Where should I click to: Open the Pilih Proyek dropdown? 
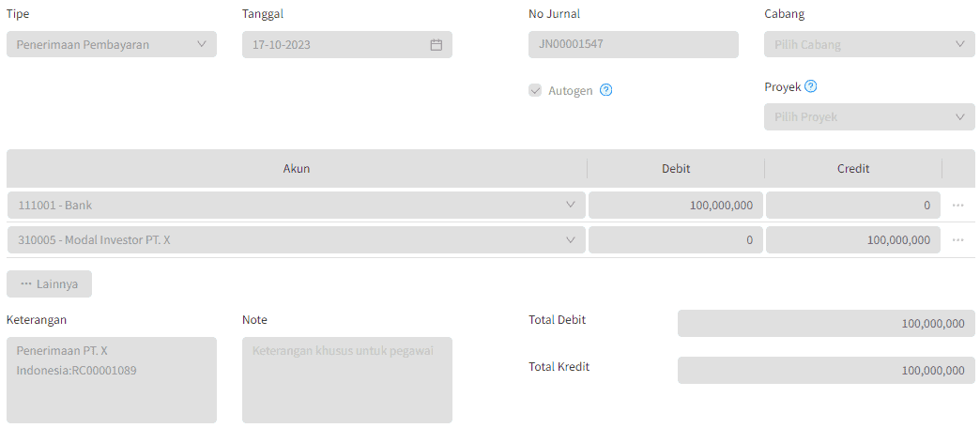click(869, 116)
